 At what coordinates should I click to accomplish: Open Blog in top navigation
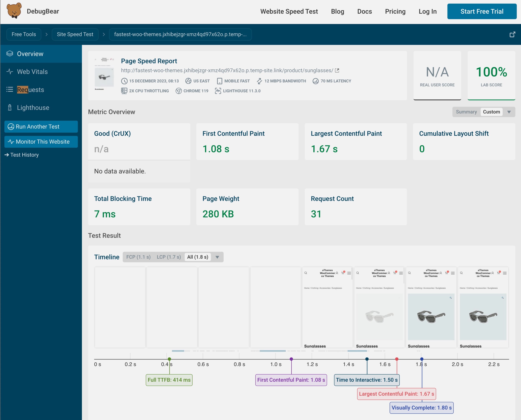[337, 11]
